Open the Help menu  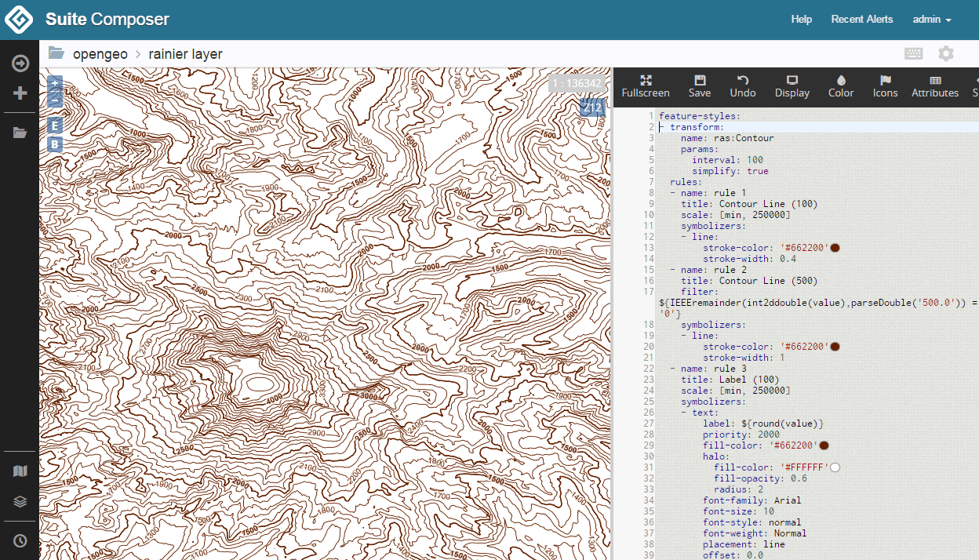pos(801,20)
